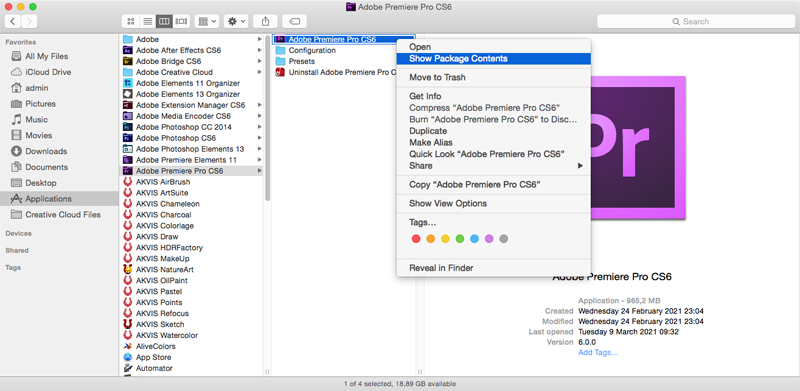Viewport: 800px width, 391px height.
Task: Select Adobe Bridge CS6 folder
Action: coord(168,61)
